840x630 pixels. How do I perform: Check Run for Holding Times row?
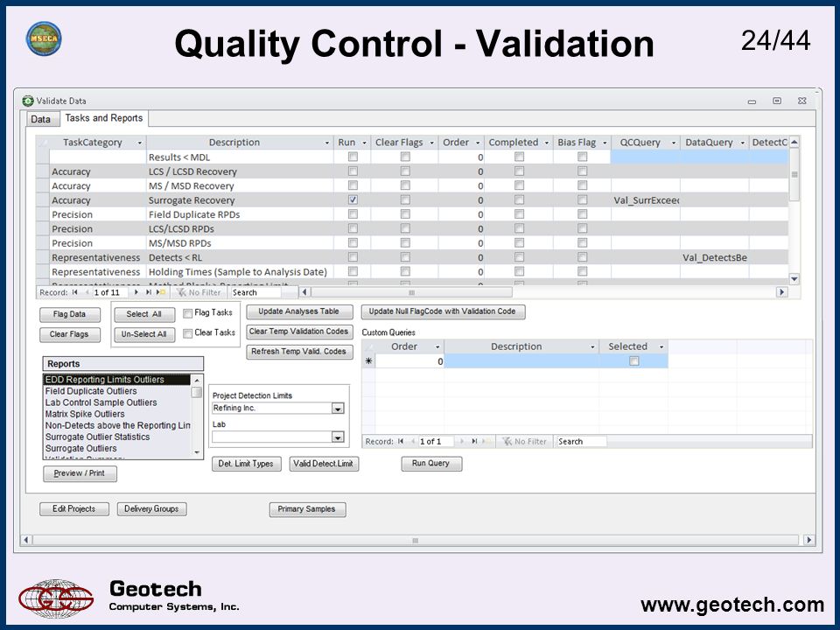pyautogui.click(x=353, y=271)
